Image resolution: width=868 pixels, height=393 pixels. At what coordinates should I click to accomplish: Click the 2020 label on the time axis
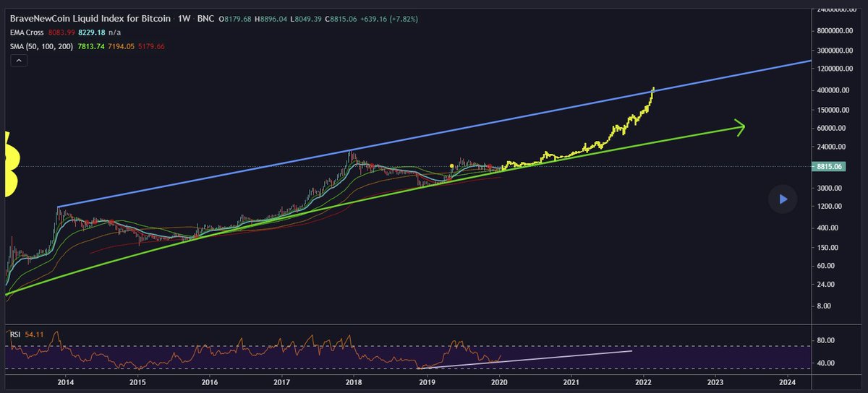point(499,381)
